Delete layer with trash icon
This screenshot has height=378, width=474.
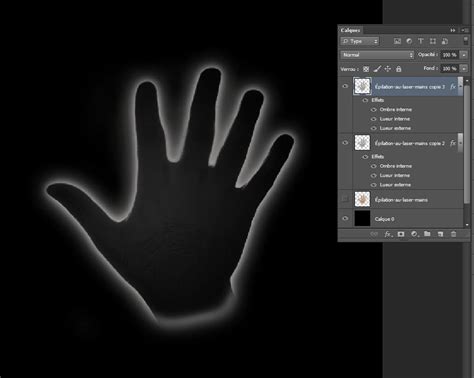[453, 234]
